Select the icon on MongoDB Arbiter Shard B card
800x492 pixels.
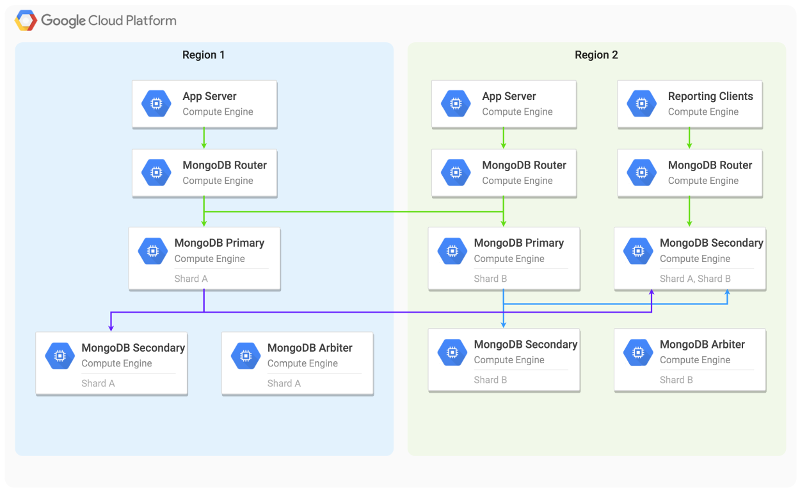pos(638,352)
